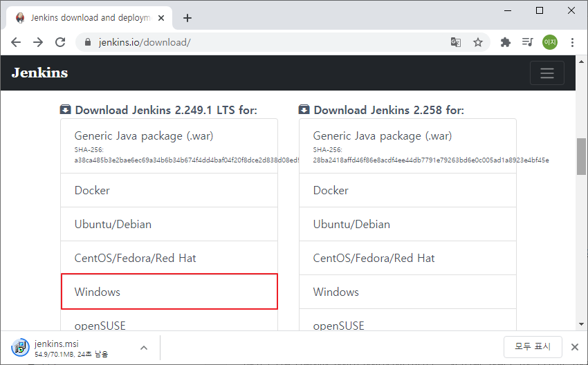The height and width of the screenshot is (365, 588).
Task: Click the page scrollbar up arrow
Action: coord(581,61)
